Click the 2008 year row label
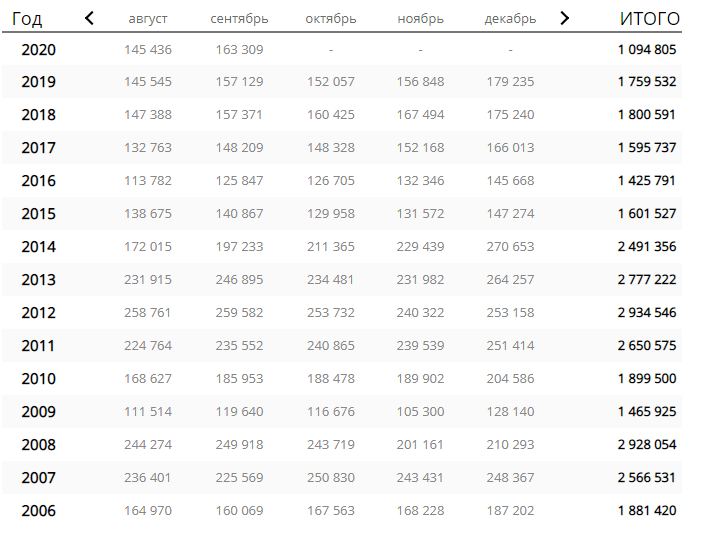 point(38,445)
